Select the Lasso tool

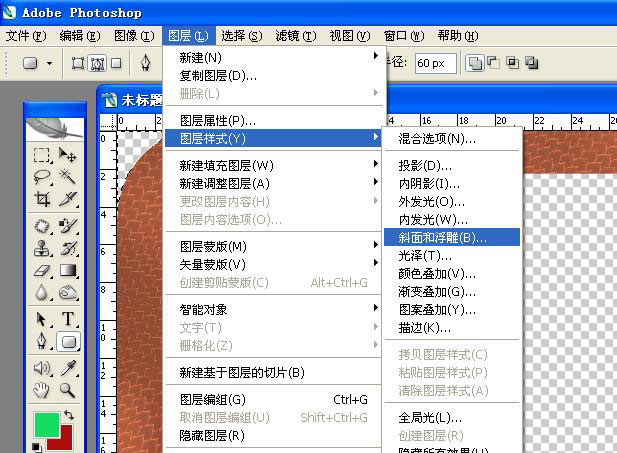tap(42, 177)
